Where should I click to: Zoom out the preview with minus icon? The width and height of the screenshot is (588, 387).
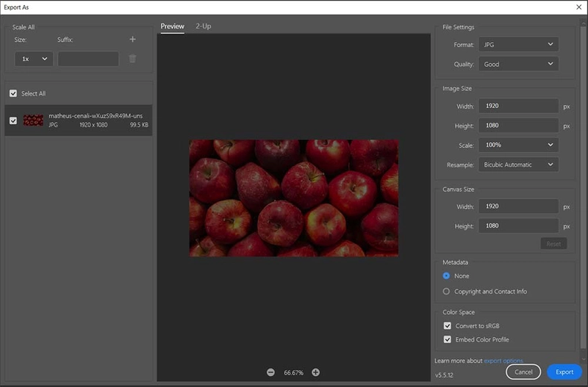tap(270, 372)
